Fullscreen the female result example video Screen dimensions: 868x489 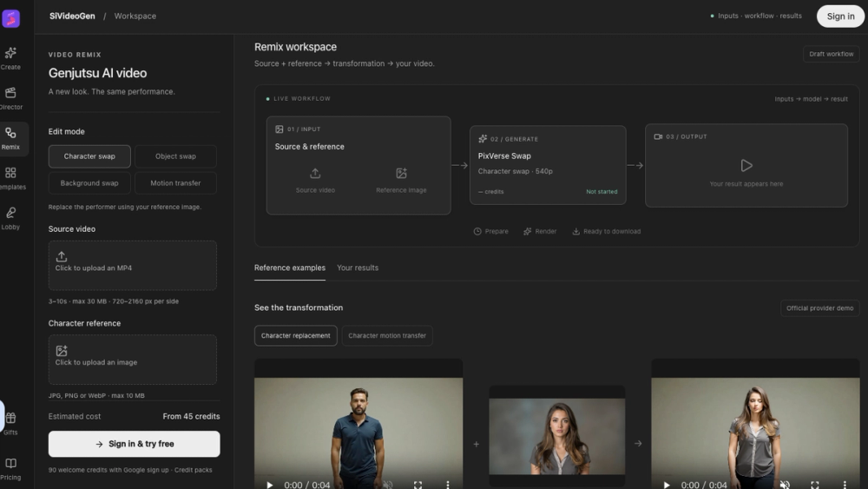tap(815, 486)
